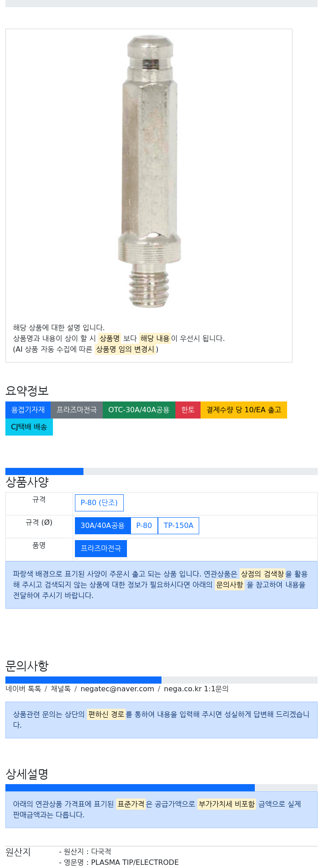Screen dimensions: 323x868
Task: Select the CJ택배 배송 tag
Action: point(29,427)
